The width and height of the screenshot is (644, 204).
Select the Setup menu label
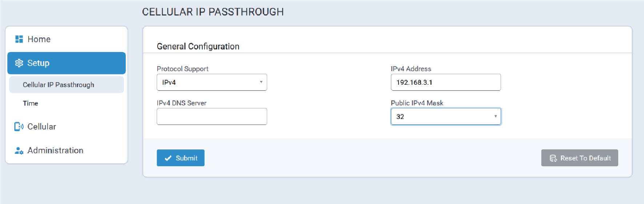[x=38, y=63]
